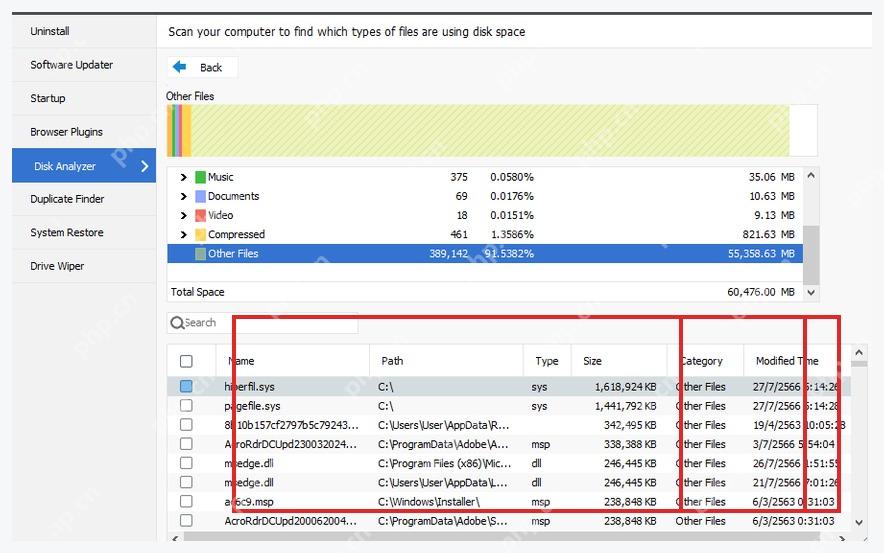
Task: Select the Other Files category row
Action: coord(485,254)
